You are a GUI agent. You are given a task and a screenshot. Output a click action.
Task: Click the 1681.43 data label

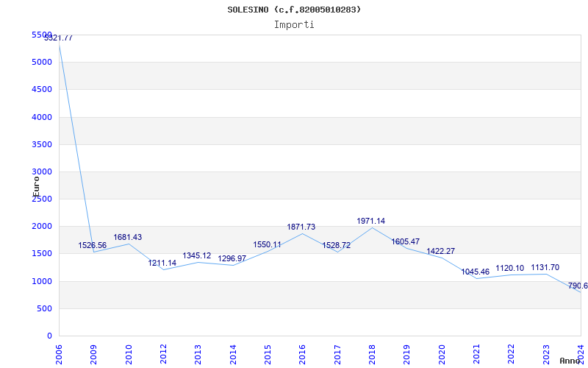(x=128, y=237)
